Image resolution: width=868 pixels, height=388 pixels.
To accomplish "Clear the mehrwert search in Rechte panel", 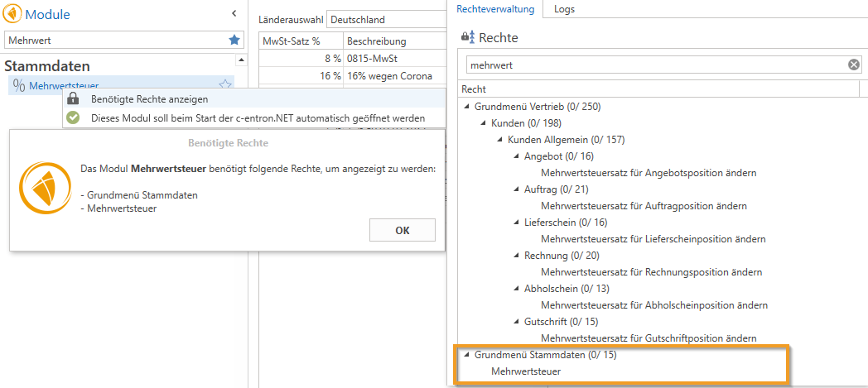I will point(853,65).
